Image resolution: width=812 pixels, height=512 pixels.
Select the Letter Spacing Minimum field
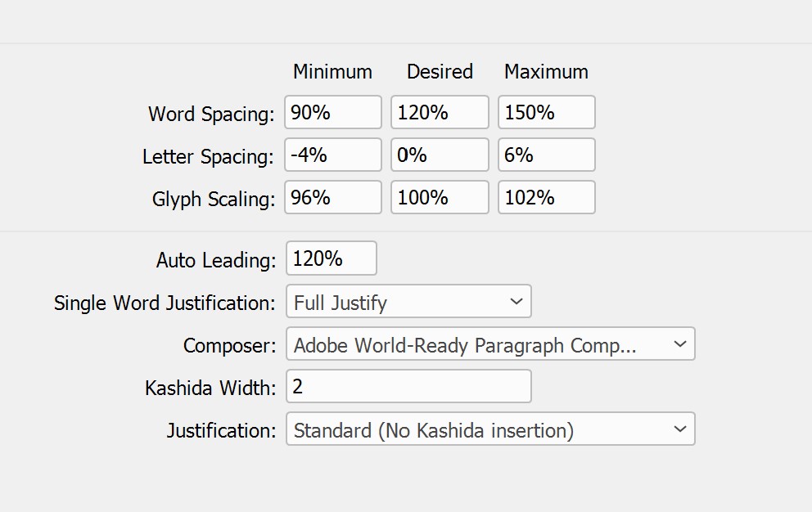coord(333,155)
